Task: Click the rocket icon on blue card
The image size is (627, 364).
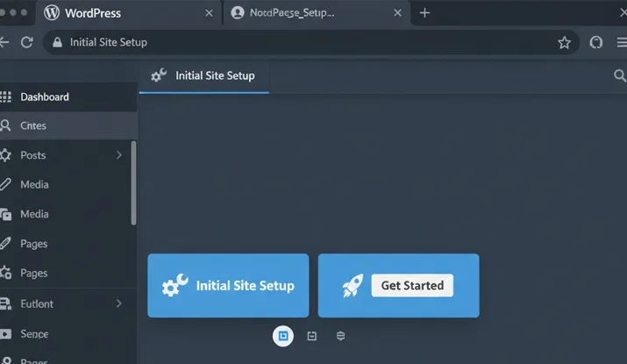Action: (351, 285)
